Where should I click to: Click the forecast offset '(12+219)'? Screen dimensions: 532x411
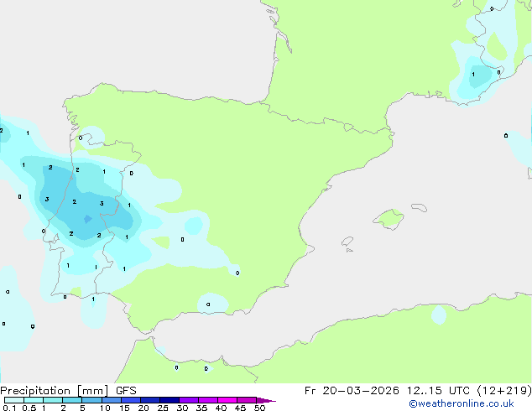click(x=504, y=391)
